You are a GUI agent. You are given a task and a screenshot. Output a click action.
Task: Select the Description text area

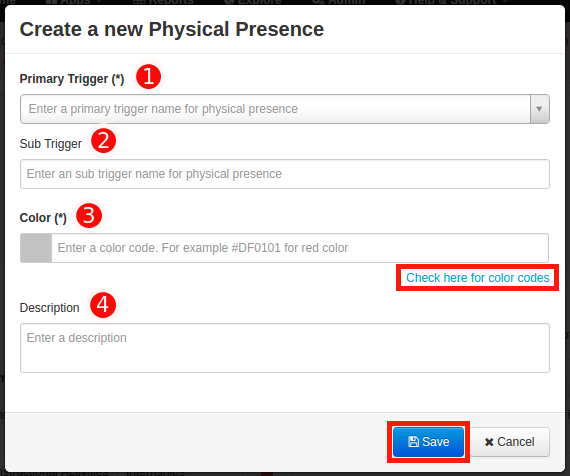click(285, 348)
